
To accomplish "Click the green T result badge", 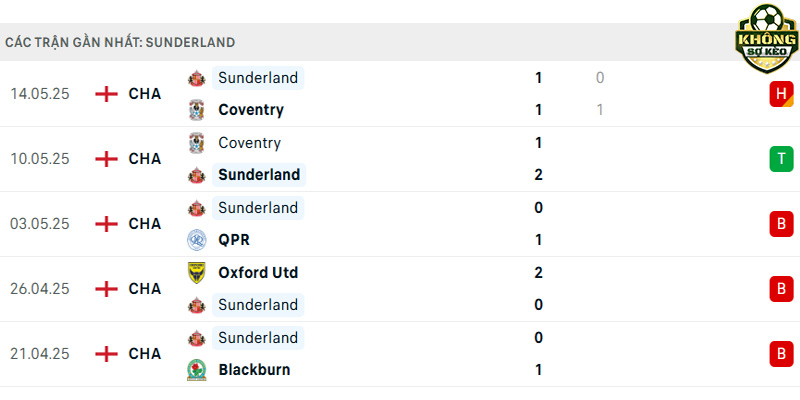I will point(781,159).
